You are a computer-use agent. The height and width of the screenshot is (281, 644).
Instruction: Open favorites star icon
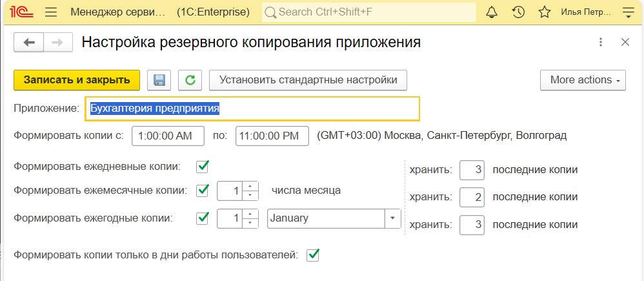544,12
